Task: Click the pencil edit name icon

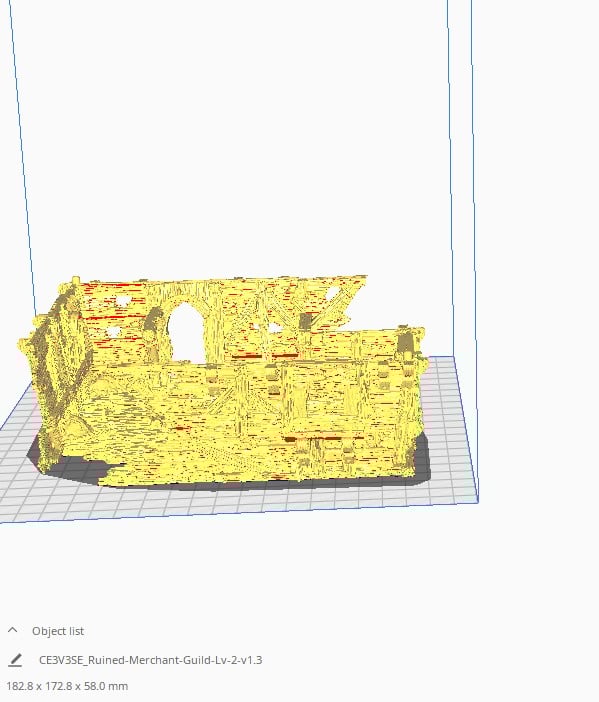Action: (15, 660)
